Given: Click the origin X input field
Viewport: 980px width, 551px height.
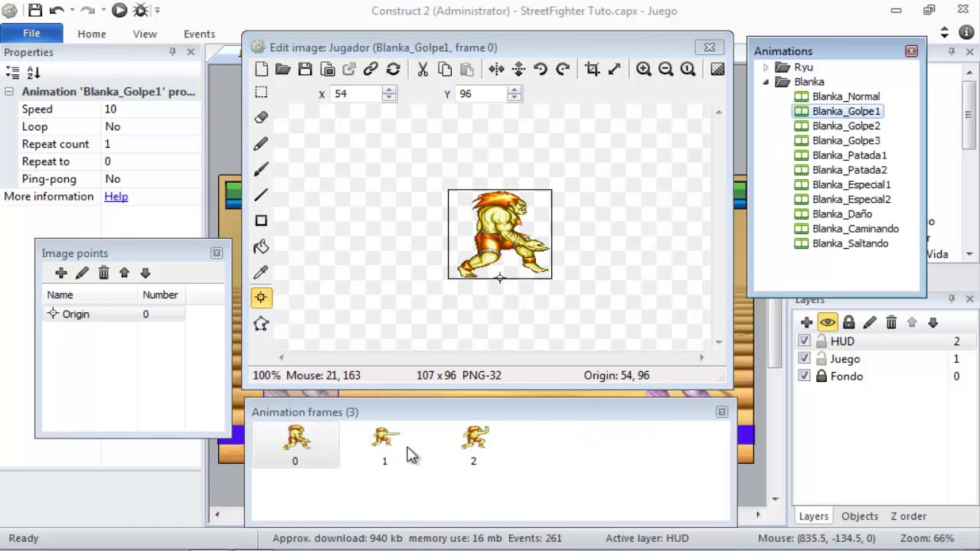Looking at the screenshot, I should 358,93.
